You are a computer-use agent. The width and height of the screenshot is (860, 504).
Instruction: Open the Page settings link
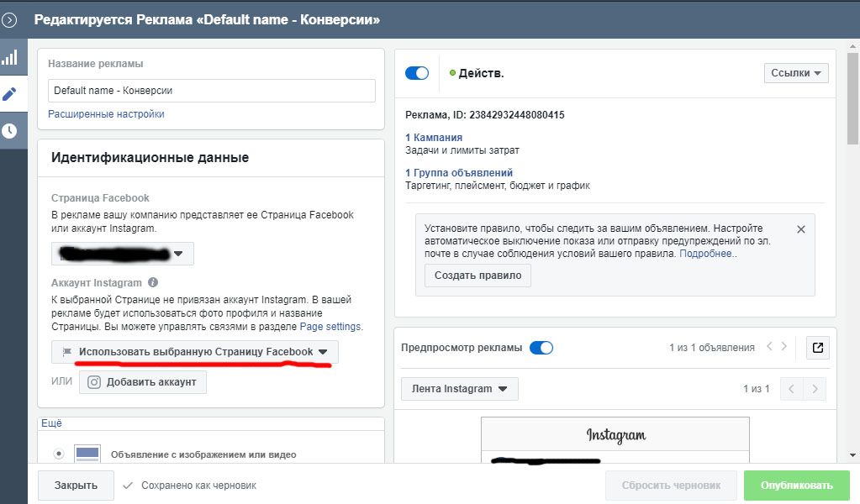[x=330, y=327]
